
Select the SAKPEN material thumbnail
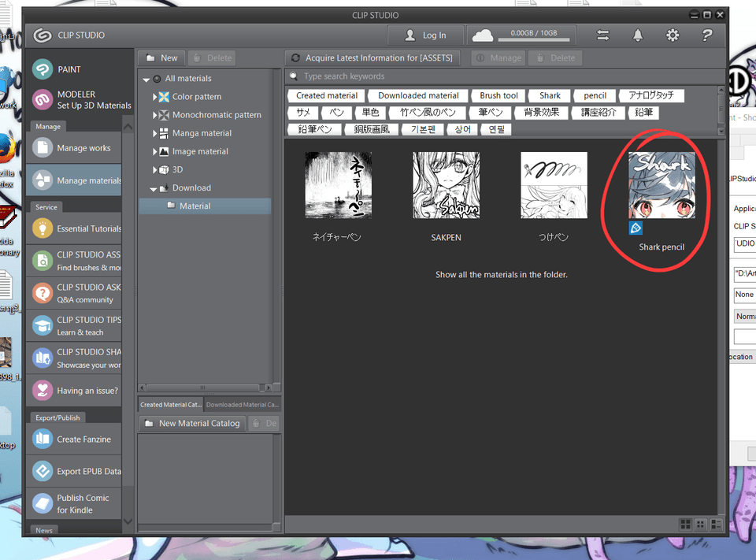(x=446, y=185)
